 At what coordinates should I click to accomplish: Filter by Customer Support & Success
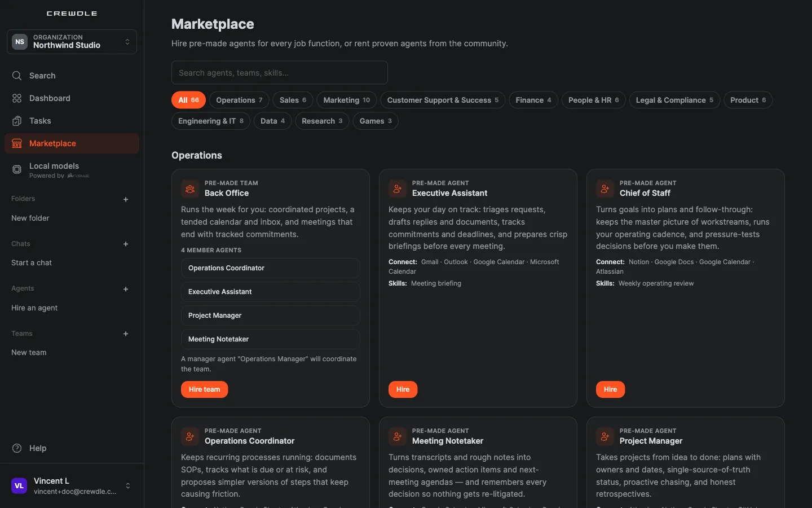click(443, 100)
